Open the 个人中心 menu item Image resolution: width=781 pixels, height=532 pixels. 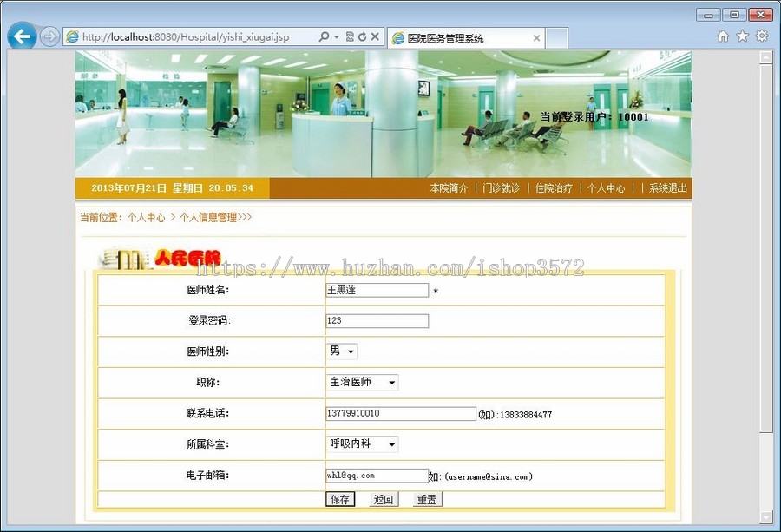(x=606, y=188)
